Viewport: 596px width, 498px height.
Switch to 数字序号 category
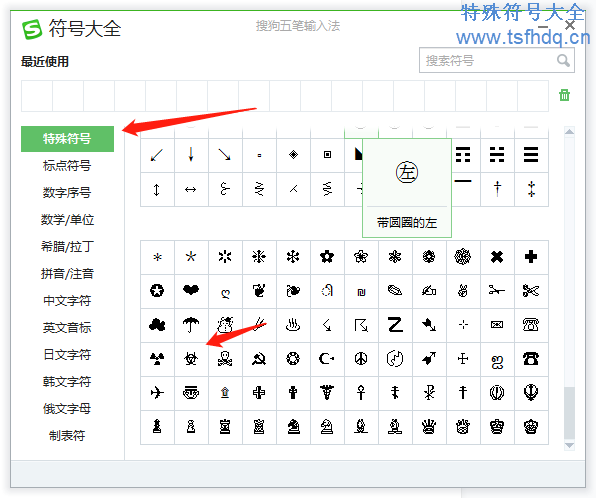click(67, 193)
